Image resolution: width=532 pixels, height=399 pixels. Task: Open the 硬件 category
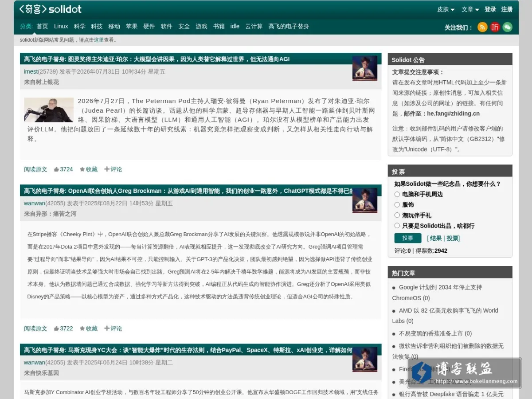coord(149,26)
